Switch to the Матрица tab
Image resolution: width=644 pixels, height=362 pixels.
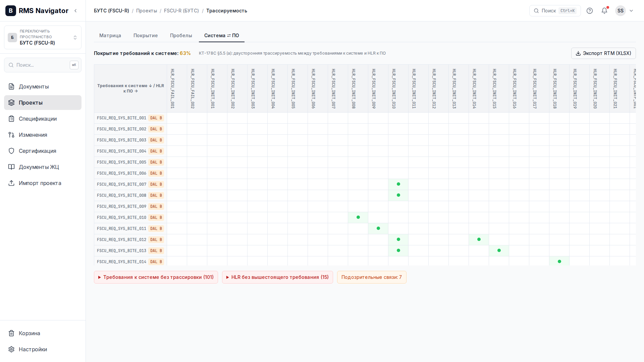pyautogui.click(x=110, y=36)
